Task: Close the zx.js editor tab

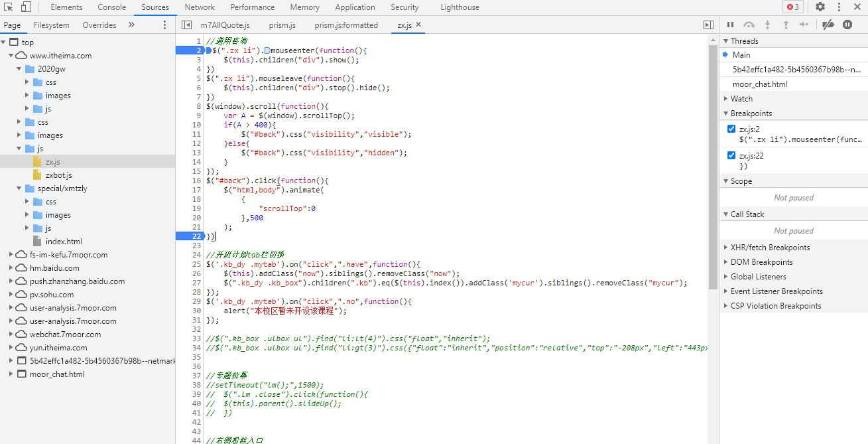Action: pyautogui.click(x=418, y=25)
